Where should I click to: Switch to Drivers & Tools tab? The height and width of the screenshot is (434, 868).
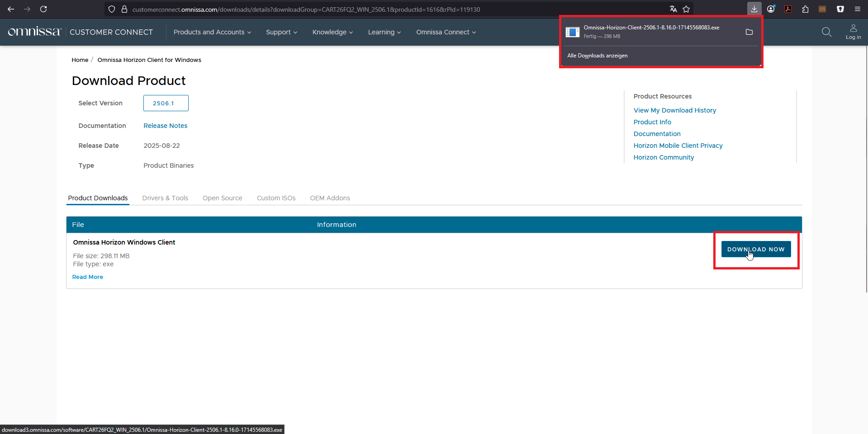point(165,198)
